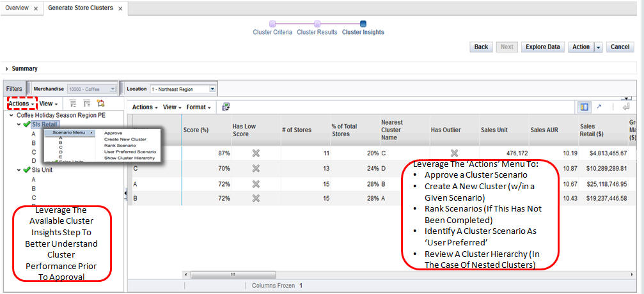Click the small dropdown arrow above the table toolbar

(x=627, y=98)
